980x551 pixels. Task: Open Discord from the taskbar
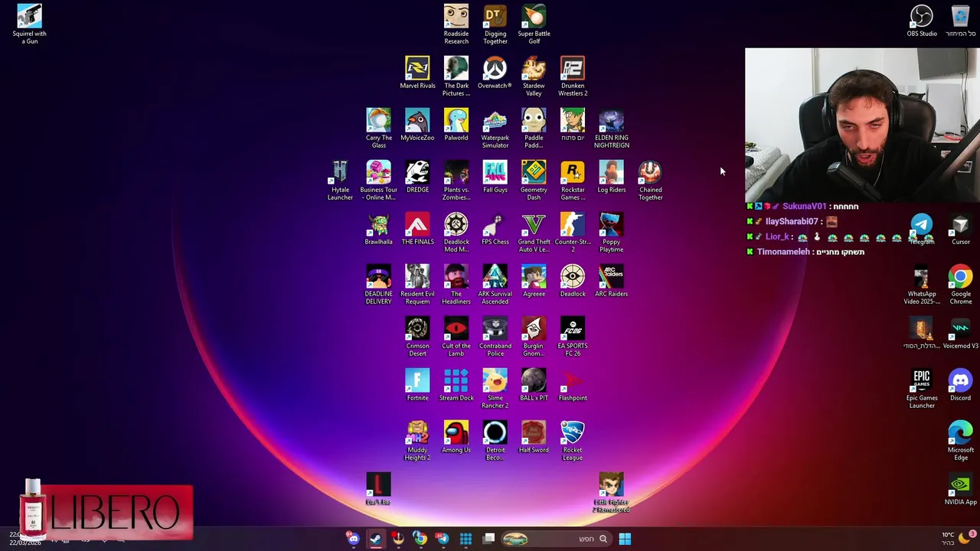point(353,539)
